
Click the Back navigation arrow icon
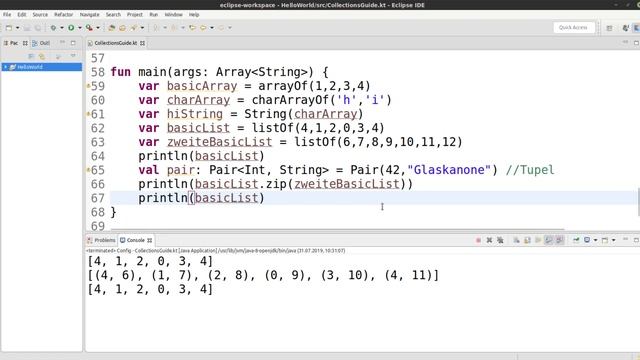[203, 28]
